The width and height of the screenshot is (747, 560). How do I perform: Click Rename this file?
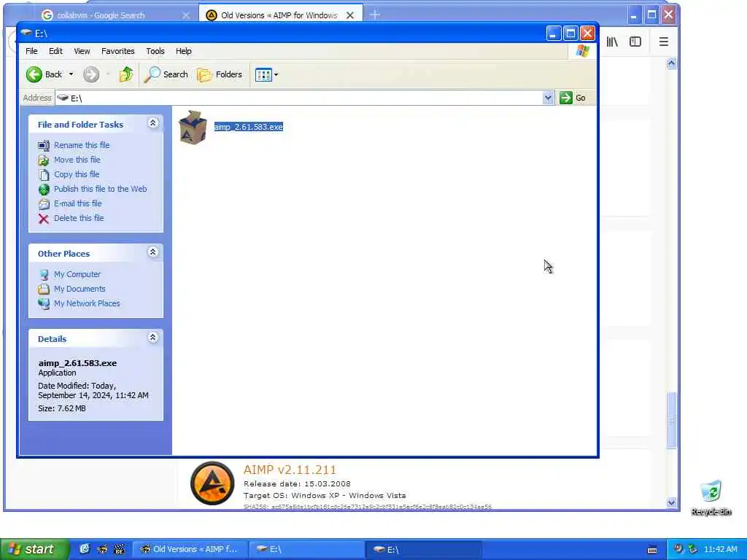point(82,145)
